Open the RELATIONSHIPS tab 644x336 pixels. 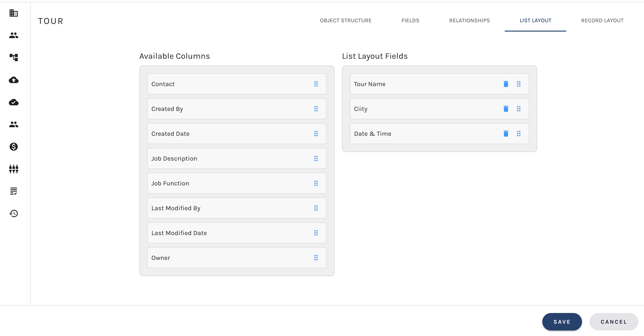pos(469,20)
